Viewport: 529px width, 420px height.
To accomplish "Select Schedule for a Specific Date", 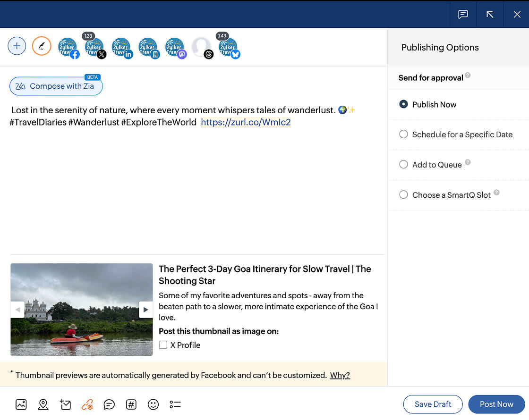I will 455,134.
